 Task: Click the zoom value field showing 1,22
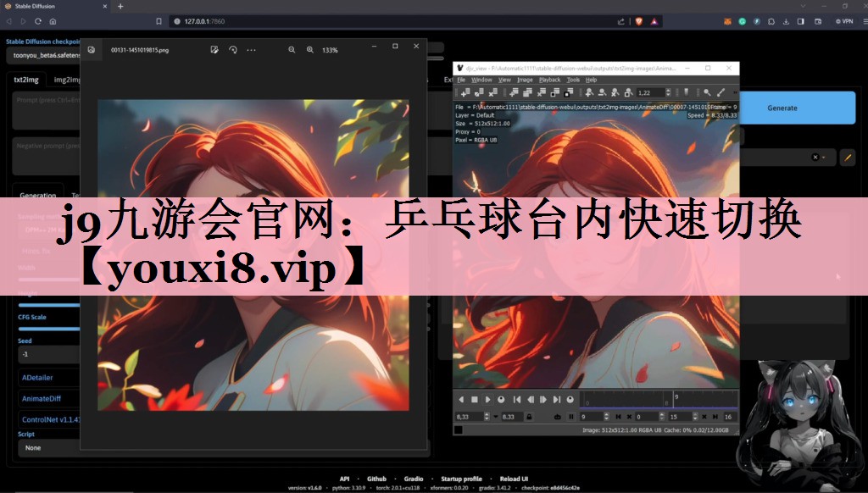[650, 92]
